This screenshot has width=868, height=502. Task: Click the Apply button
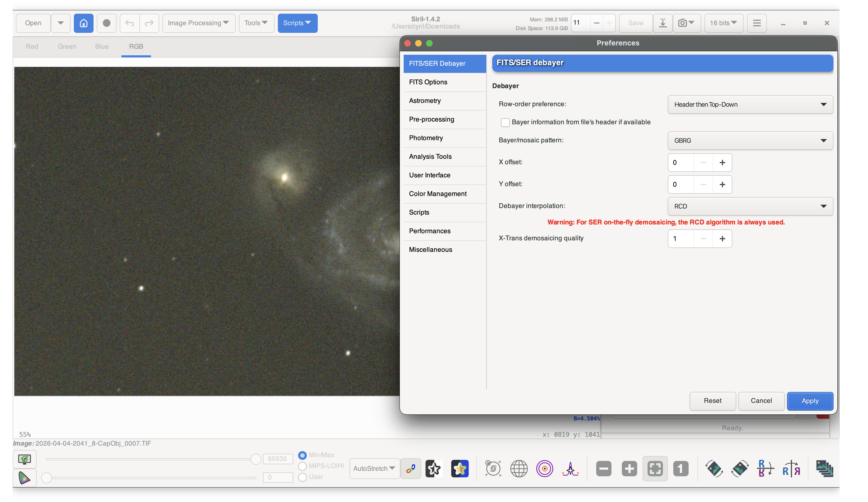pyautogui.click(x=809, y=401)
